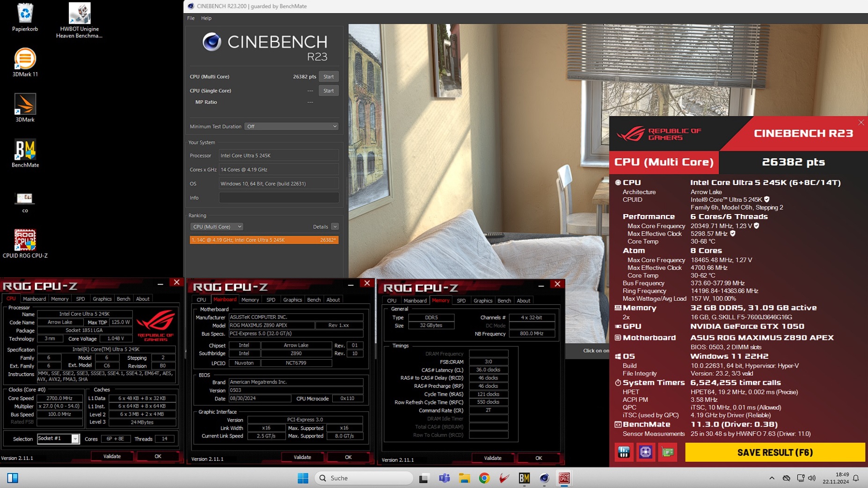Open the notifications bell on the taskbar
Screen dimensions: 868x488
click(x=856, y=478)
